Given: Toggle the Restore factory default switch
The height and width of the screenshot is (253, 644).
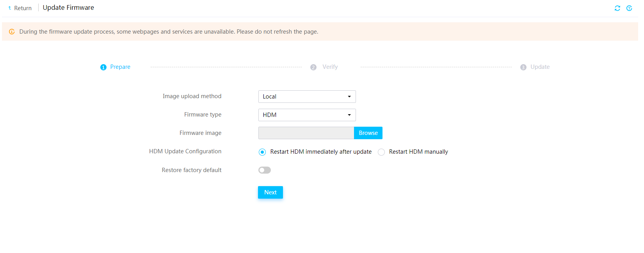Looking at the screenshot, I should [x=265, y=170].
